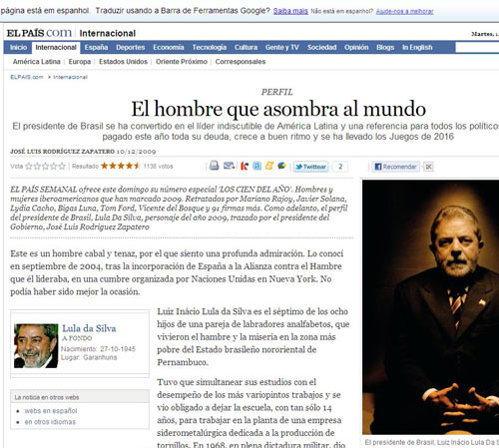Click the Nacimiento: 27-10-1945 text
Image resolution: width=499 pixels, height=448 pixels.
pyautogui.click(x=98, y=349)
